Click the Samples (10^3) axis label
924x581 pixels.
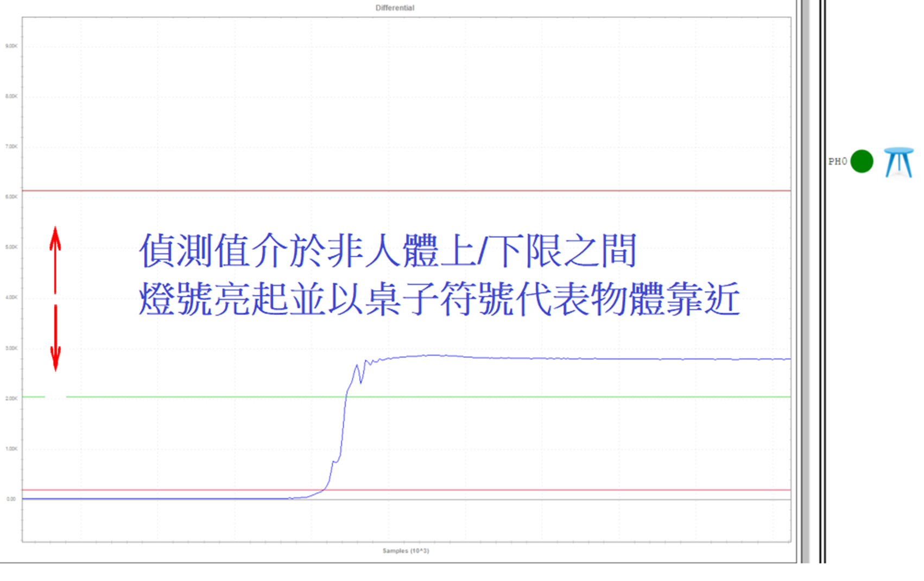[406, 551]
